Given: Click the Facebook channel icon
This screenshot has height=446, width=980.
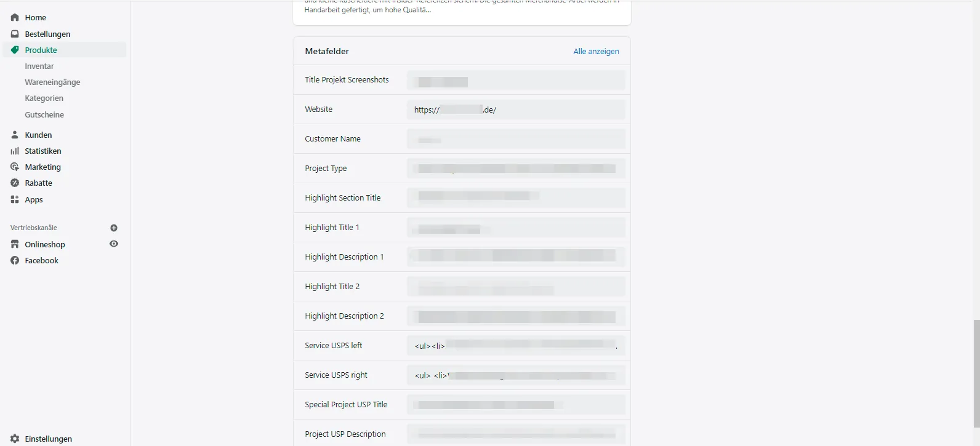Looking at the screenshot, I should pyautogui.click(x=15, y=260).
